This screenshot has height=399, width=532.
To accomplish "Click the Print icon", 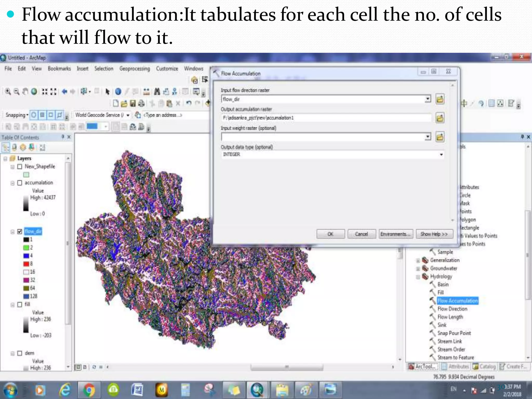I will point(141,104).
